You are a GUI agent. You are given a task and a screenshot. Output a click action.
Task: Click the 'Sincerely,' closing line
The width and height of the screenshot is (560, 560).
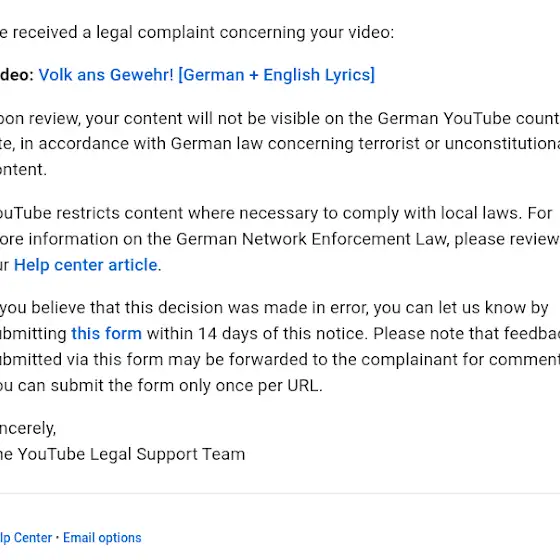(28, 428)
